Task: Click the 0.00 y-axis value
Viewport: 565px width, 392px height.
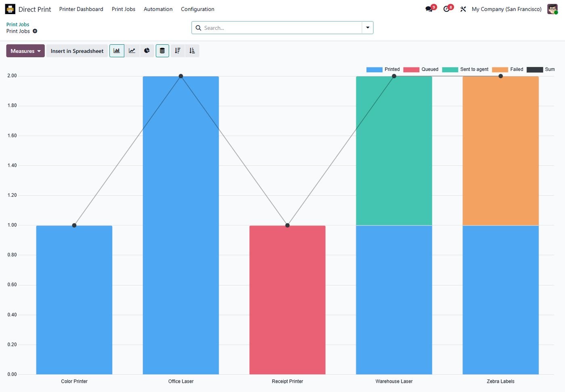Action: [x=12, y=374]
